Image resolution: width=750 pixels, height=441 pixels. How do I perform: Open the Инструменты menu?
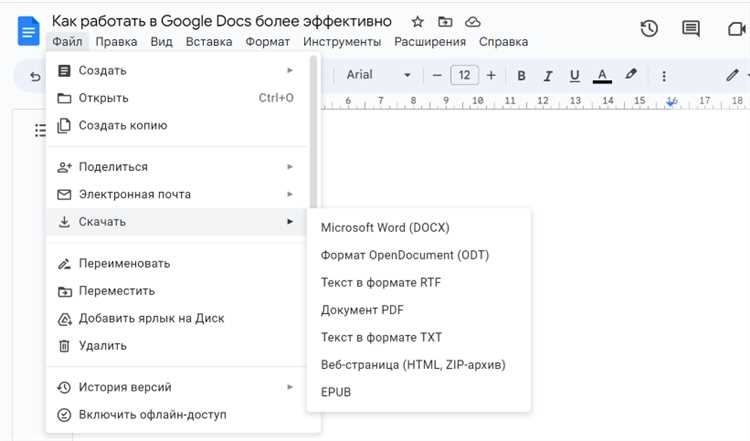click(342, 42)
